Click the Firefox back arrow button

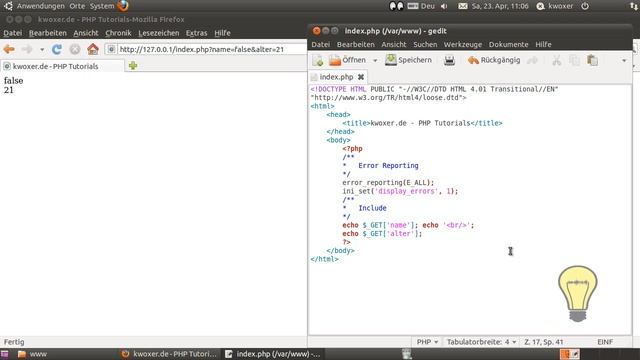click(x=9, y=49)
